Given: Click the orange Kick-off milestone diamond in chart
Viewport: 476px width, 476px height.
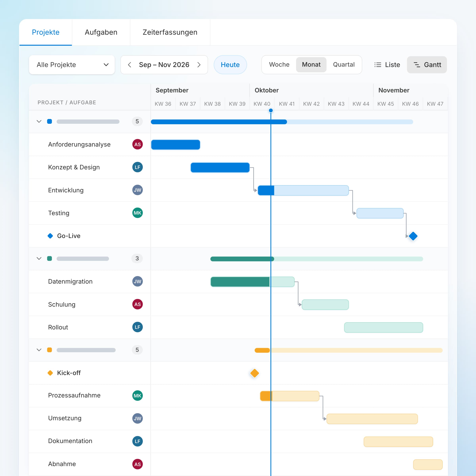Looking at the screenshot, I should pos(254,373).
